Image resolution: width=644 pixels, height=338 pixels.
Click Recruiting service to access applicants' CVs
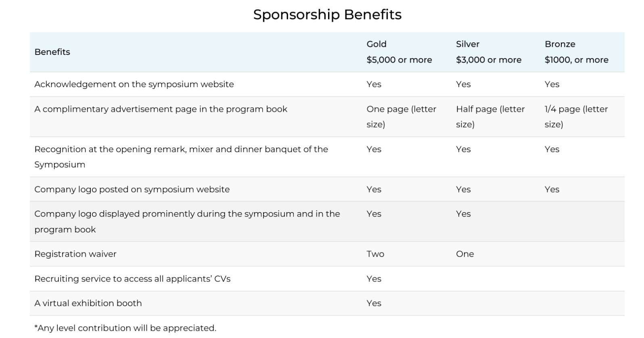[132, 279]
